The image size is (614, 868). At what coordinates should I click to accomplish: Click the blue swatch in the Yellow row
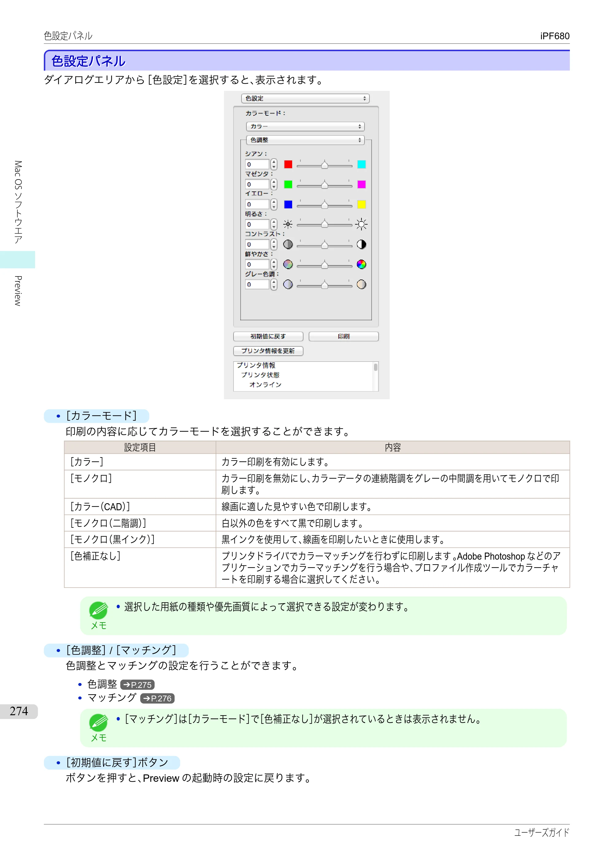coord(288,204)
